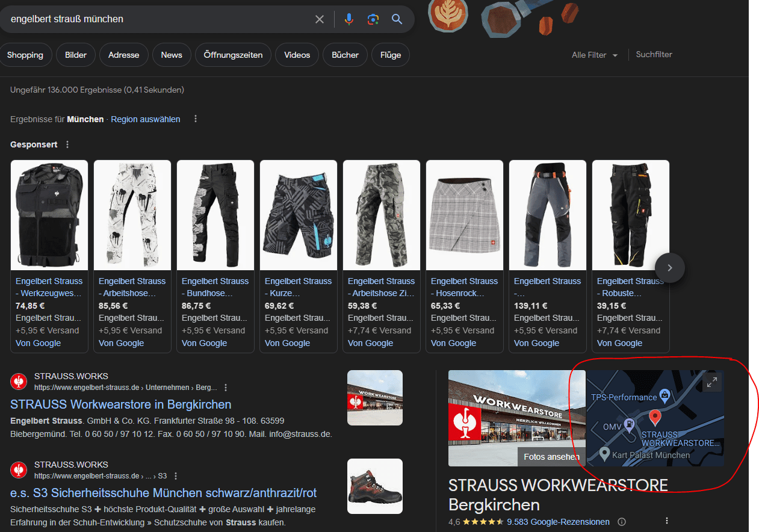Open review info icon beside Google-Rezensionen
Viewport: 759px width, 532px height.
[x=622, y=522]
